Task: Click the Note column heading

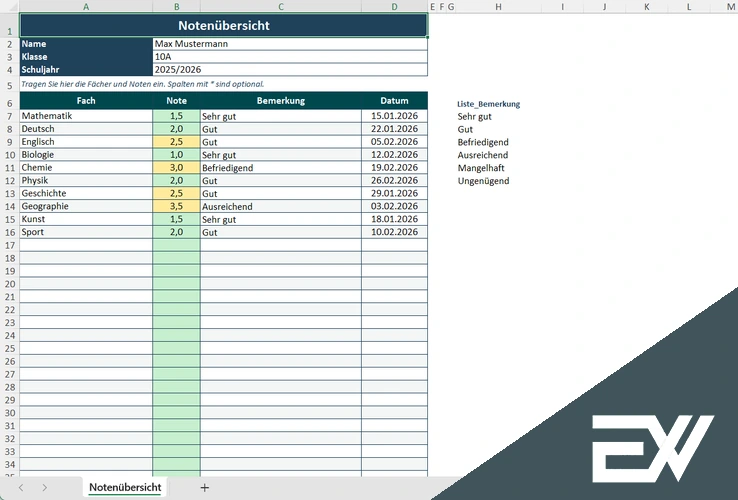Action: click(x=176, y=101)
